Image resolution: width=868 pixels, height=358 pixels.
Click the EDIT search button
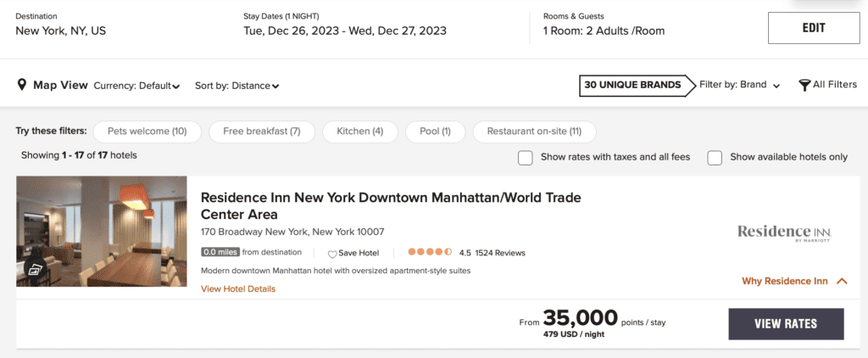pyautogui.click(x=813, y=28)
